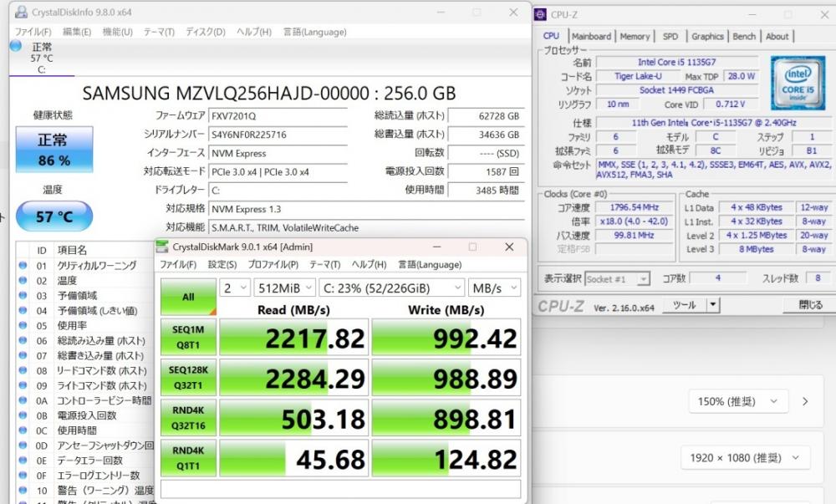Open CrystalDiskMark ヘルプ(H) menu
836x504 pixels.
pyautogui.click(x=369, y=264)
